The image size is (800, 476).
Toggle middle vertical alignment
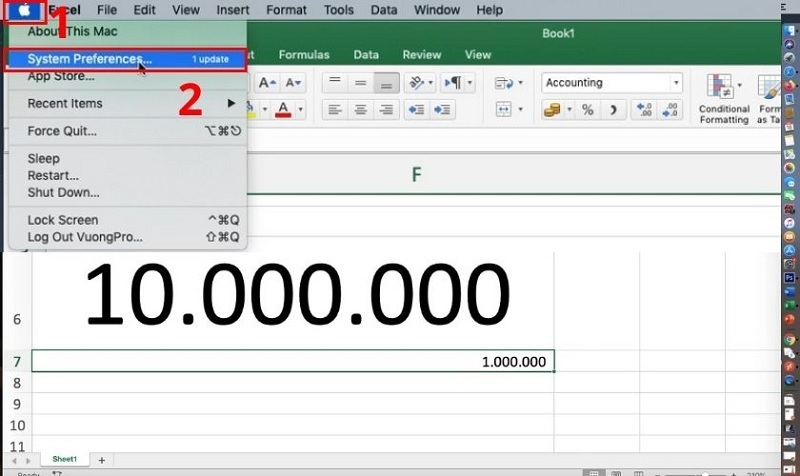tap(361, 83)
